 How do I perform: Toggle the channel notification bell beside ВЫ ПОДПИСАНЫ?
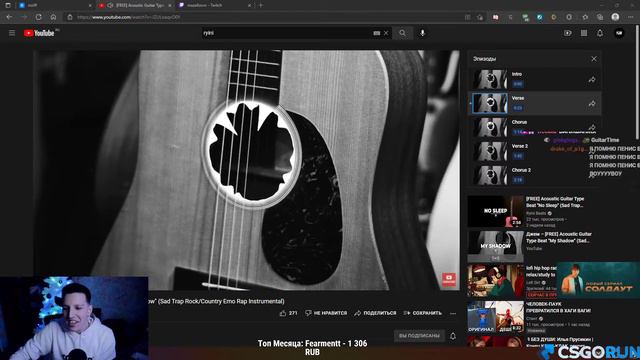point(453,336)
